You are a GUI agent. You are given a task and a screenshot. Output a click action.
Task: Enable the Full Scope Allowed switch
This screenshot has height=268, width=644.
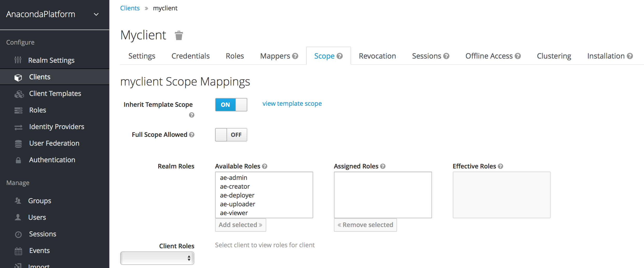point(231,135)
